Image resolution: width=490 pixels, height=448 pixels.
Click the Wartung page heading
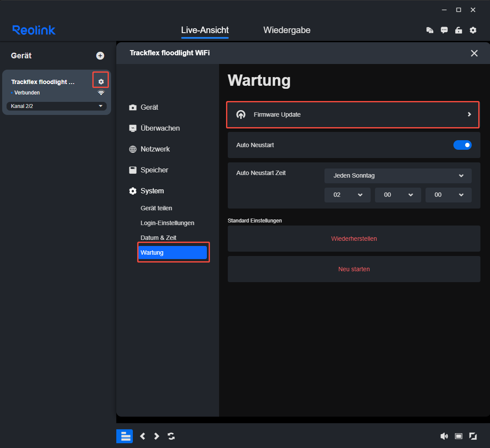[x=259, y=81]
